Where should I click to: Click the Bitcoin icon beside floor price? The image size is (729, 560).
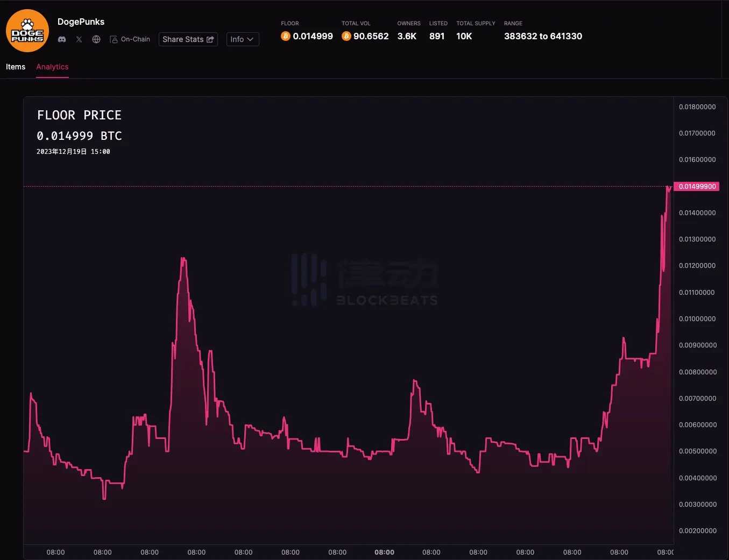286,36
